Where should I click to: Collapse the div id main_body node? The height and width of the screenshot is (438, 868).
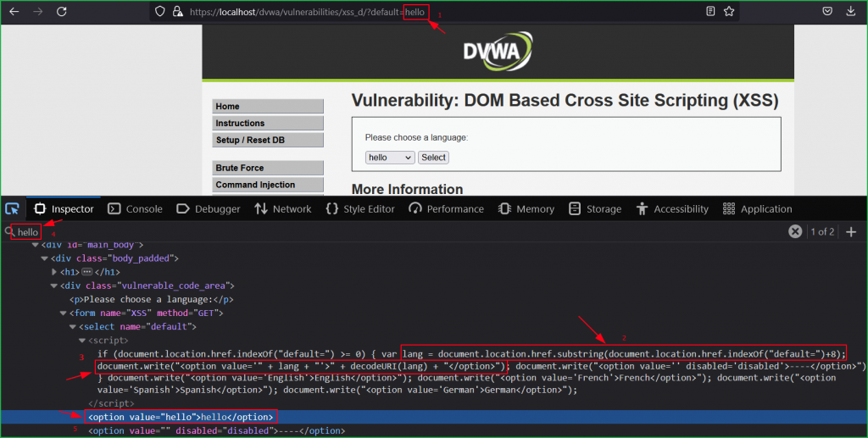(36, 245)
